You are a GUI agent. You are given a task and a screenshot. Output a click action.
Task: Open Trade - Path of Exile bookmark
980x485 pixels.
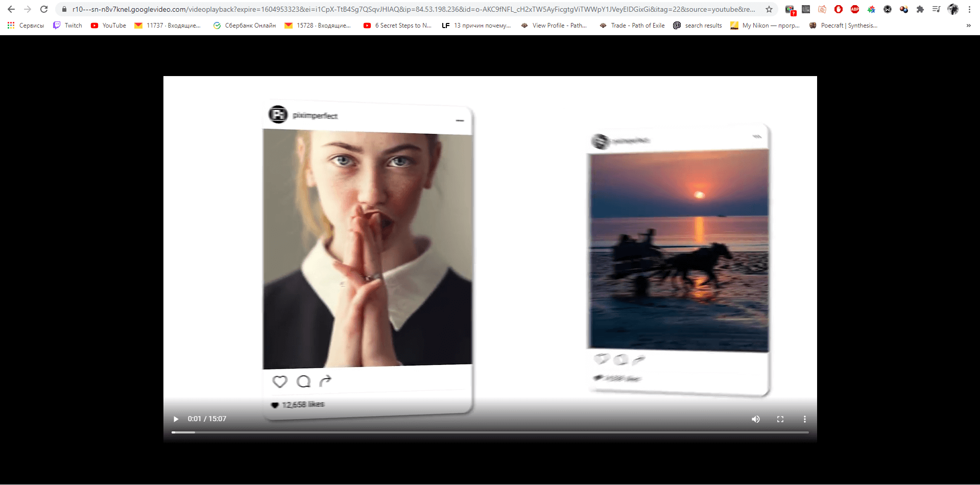tap(632, 26)
